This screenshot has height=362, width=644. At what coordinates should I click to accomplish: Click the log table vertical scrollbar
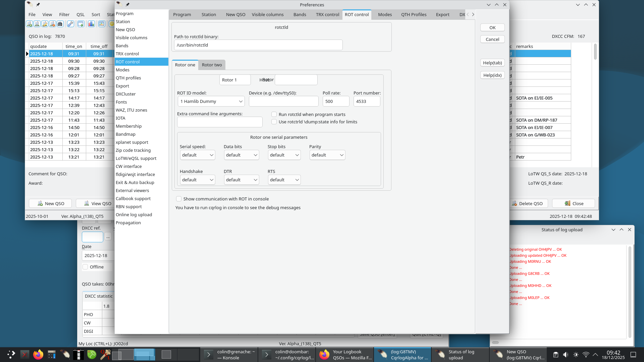click(595, 52)
